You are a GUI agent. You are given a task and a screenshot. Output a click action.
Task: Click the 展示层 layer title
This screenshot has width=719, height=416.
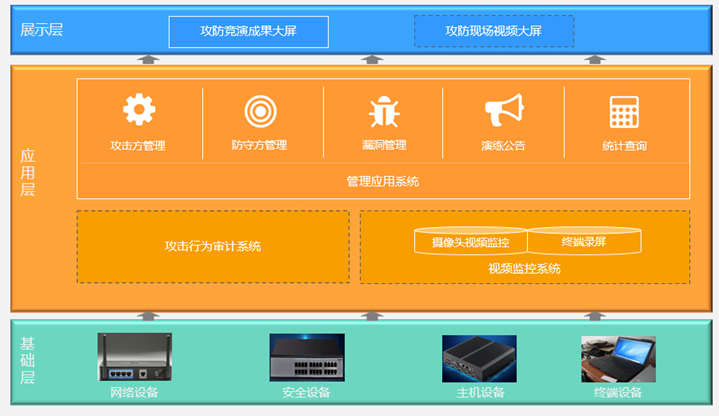(42, 30)
